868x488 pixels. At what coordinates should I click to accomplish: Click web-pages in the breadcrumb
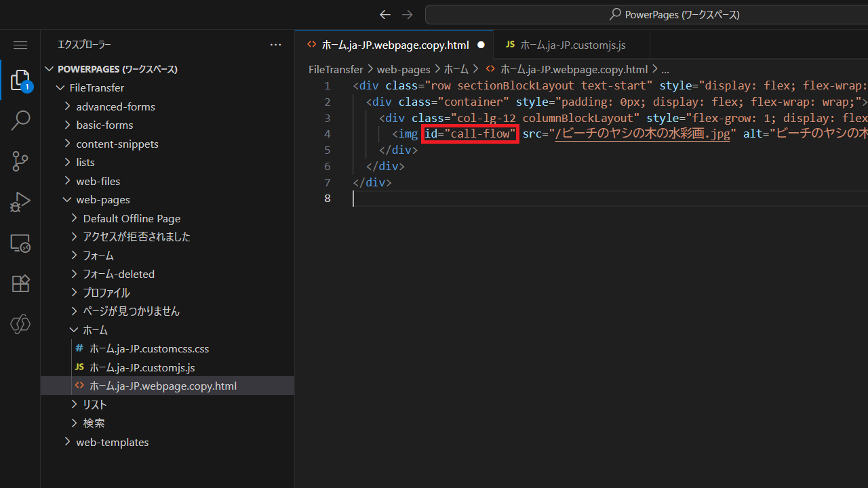(x=403, y=69)
